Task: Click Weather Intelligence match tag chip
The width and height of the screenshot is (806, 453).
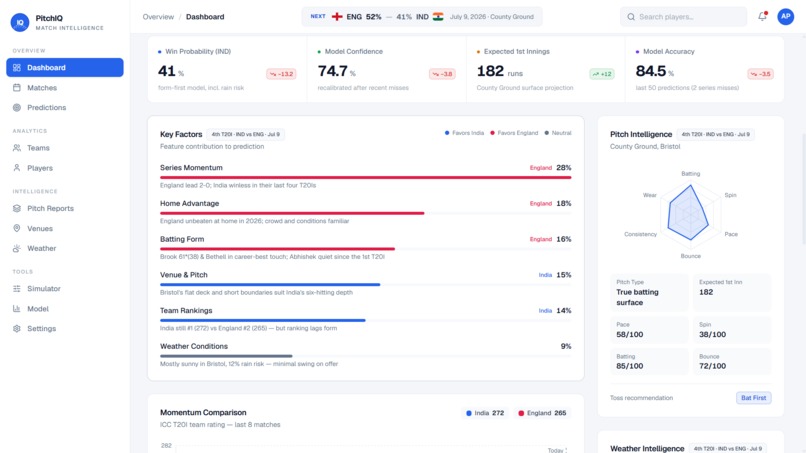Action: click(x=728, y=448)
